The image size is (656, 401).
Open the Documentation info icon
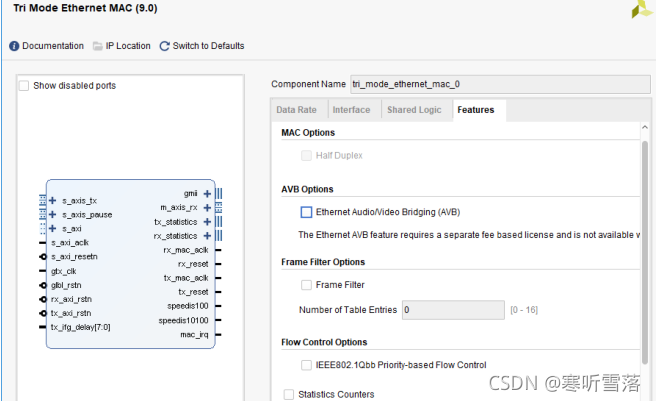pyautogui.click(x=14, y=46)
